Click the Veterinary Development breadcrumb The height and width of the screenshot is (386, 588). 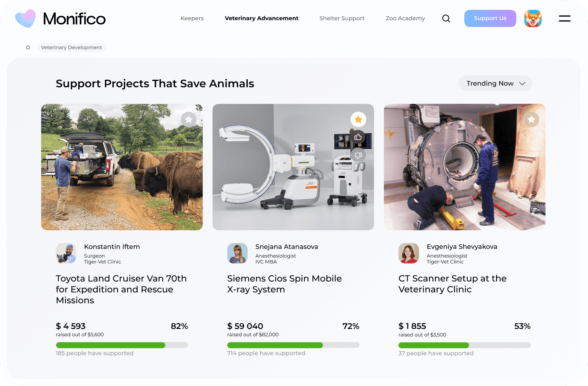coord(71,47)
